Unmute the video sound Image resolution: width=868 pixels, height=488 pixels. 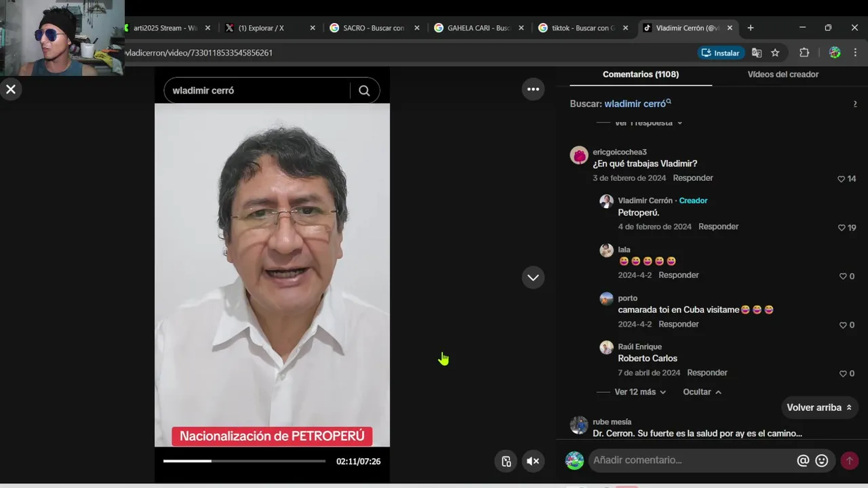533,462
